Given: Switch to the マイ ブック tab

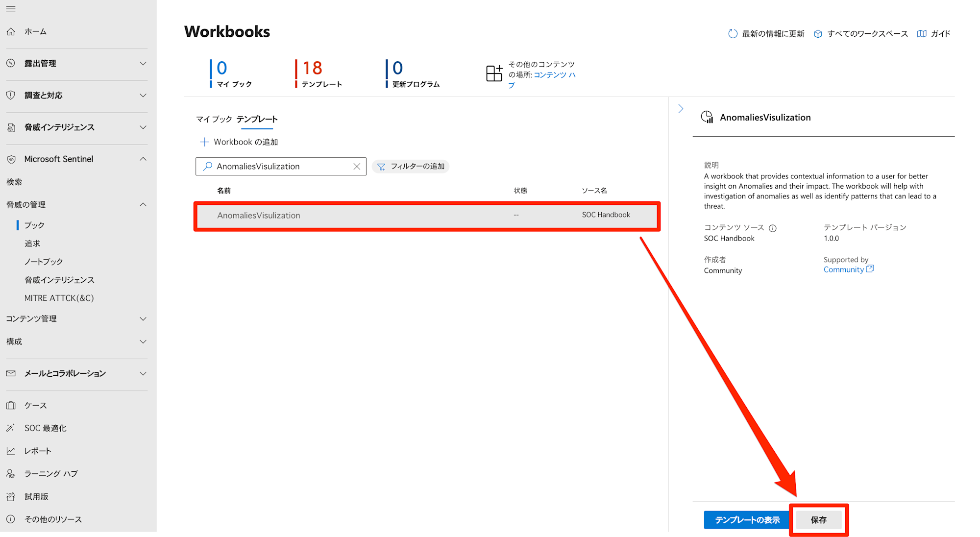Looking at the screenshot, I should click(x=214, y=119).
